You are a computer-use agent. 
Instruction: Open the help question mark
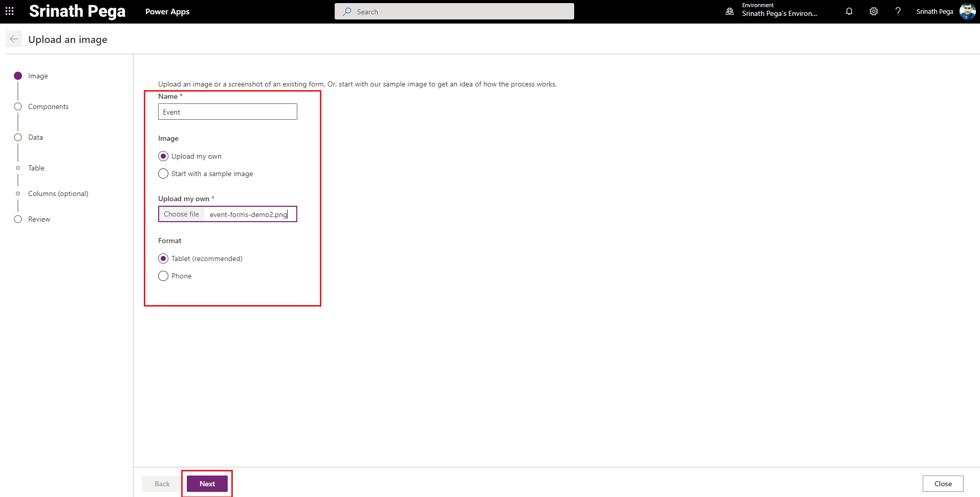click(898, 11)
